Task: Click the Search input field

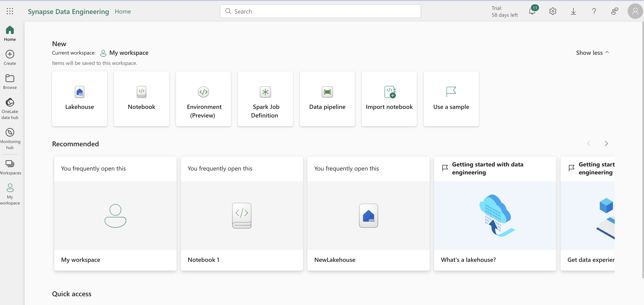Action: 320,11
